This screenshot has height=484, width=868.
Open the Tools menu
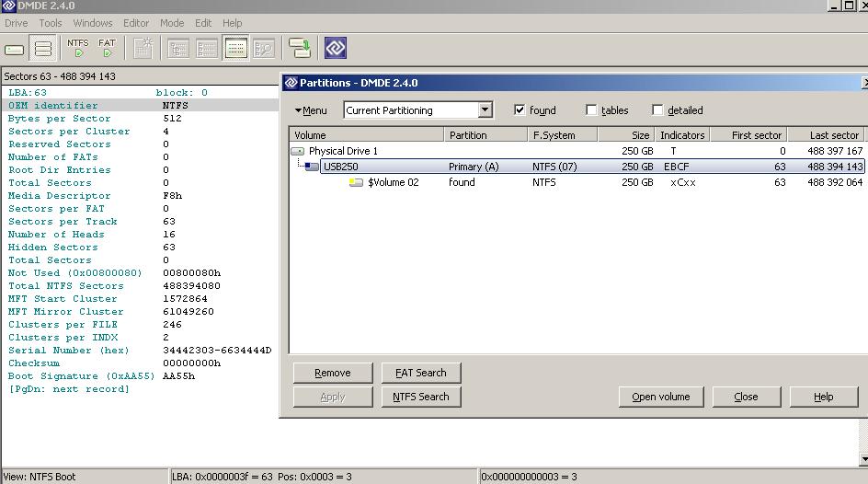click(51, 23)
